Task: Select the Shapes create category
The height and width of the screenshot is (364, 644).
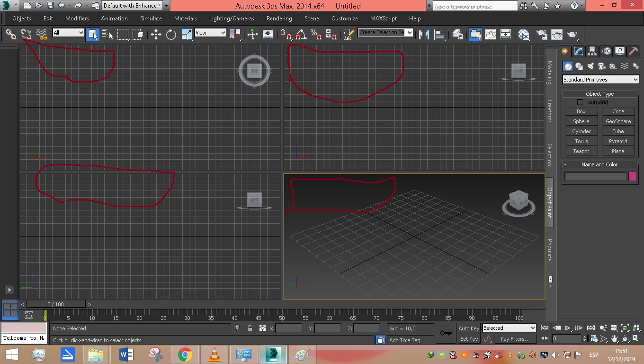Action: click(579, 66)
